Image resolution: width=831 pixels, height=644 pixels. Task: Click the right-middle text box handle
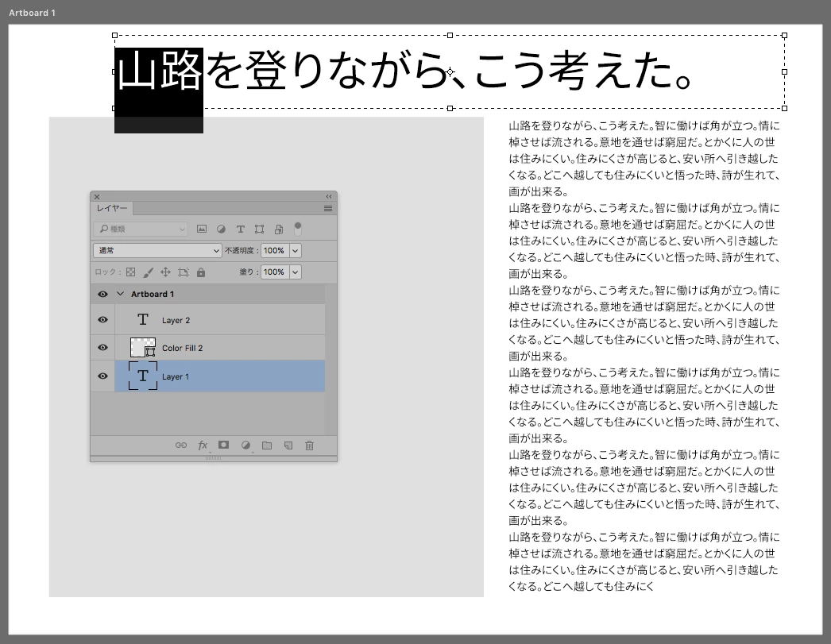[784, 71]
